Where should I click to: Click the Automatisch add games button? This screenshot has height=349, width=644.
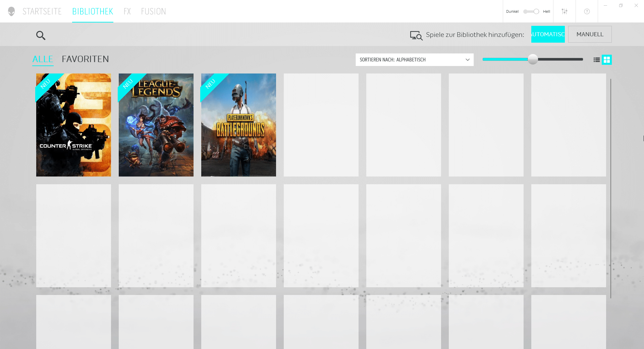tap(548, 34)
